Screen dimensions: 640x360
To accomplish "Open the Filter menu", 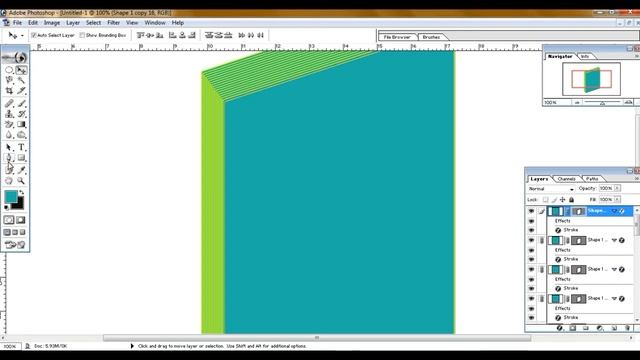I will click(x=113, y=23).
